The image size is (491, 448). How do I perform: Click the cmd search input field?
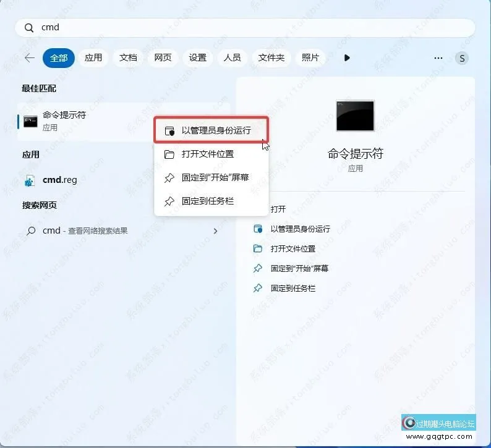(x=245, y=28)
